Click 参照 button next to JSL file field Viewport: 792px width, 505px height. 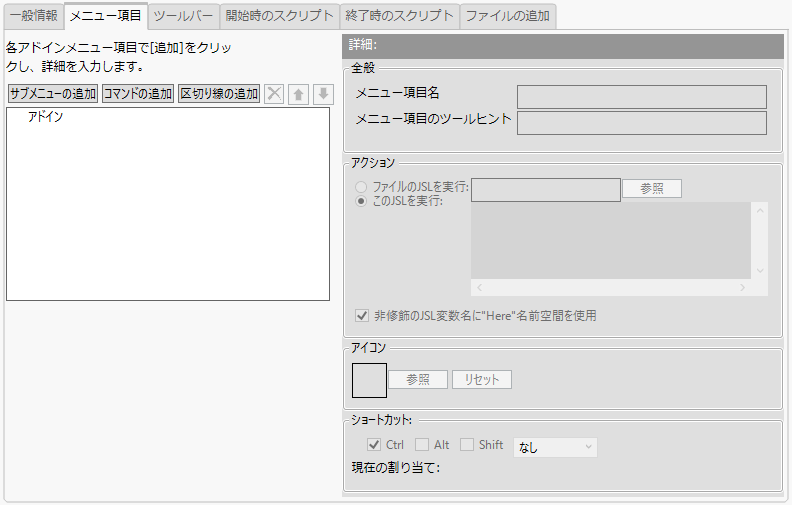(x=652, y=189)
